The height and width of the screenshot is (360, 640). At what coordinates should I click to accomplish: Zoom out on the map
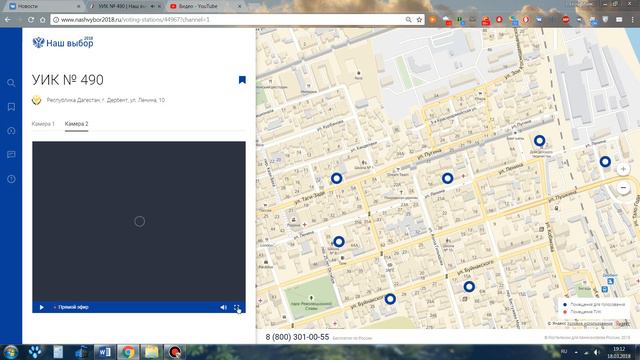click(623, 188)
